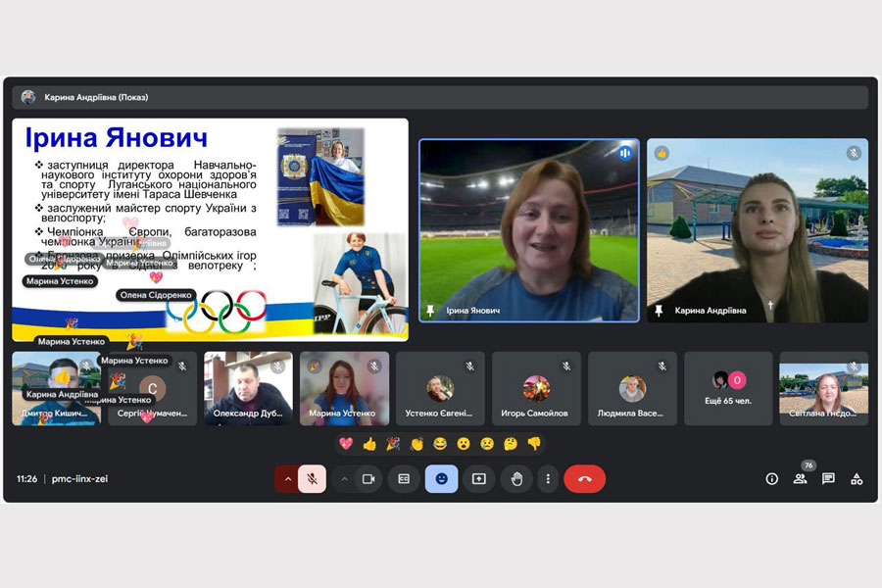Open the shared presentation slide

tap(211, 229)
